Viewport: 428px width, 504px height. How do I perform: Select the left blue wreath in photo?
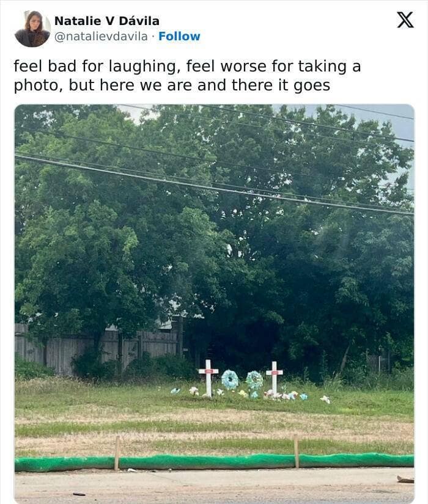point(230,379)
